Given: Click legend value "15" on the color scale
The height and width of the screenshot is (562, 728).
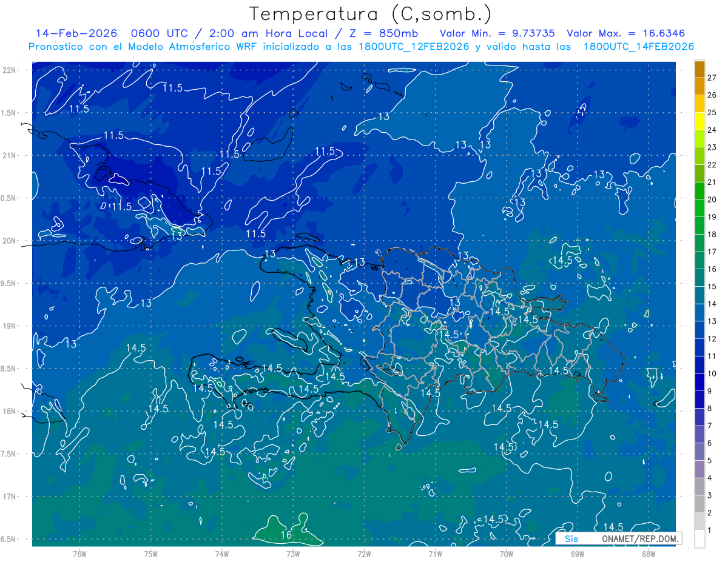Looking at the screenshot, I should click(x=712, y=286).
